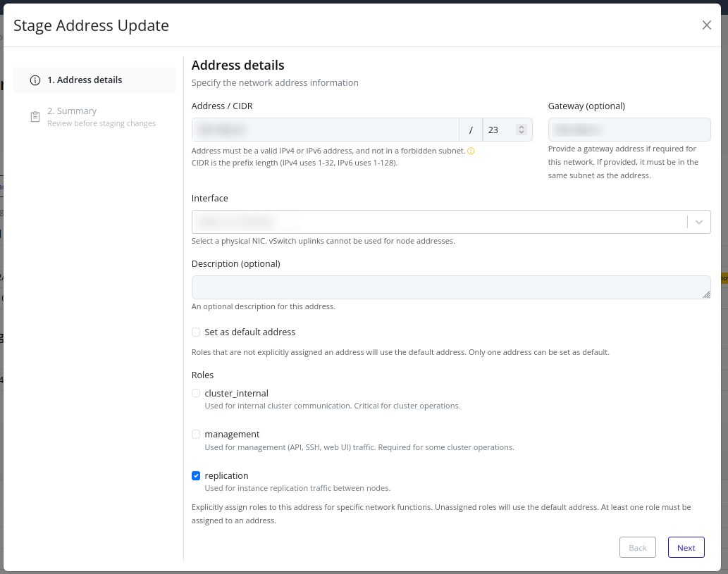
Task: Click the Back button
Action: click(x=637, y=547)
